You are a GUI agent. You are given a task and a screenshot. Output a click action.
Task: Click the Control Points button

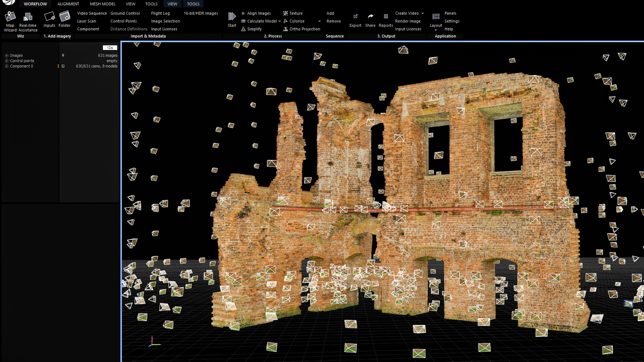coord(123,21)
